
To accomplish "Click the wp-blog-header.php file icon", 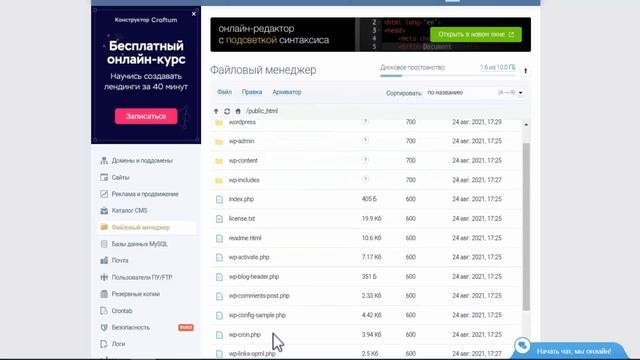I will (x=219, y=277).
